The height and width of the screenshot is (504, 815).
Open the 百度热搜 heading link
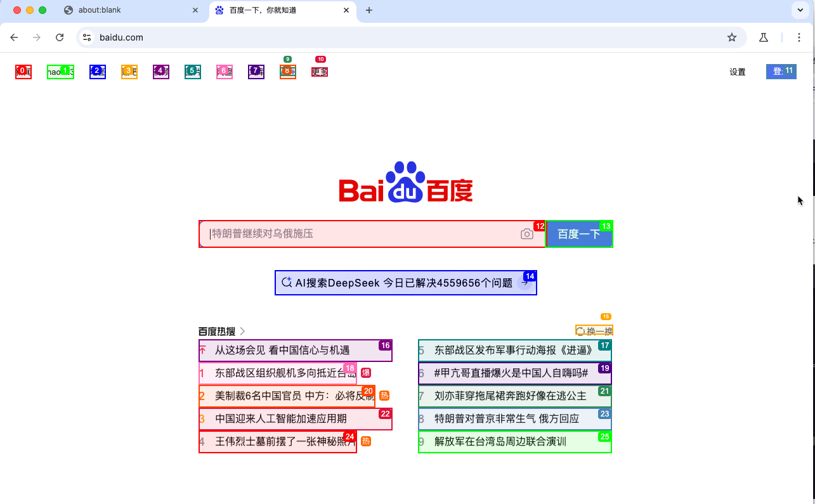(x=217, y=331)
